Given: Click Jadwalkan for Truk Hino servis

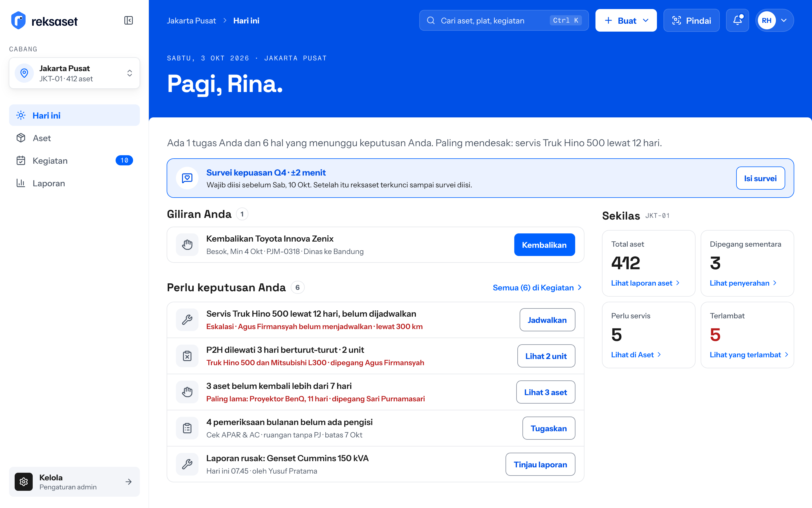Looking at the screenshot, I should tap(547, 319).
